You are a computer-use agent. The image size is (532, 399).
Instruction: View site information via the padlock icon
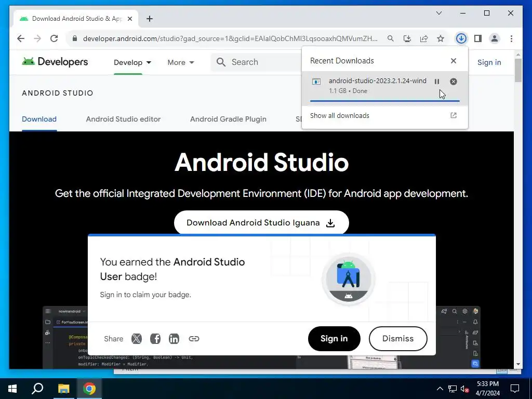click(75, 38)
